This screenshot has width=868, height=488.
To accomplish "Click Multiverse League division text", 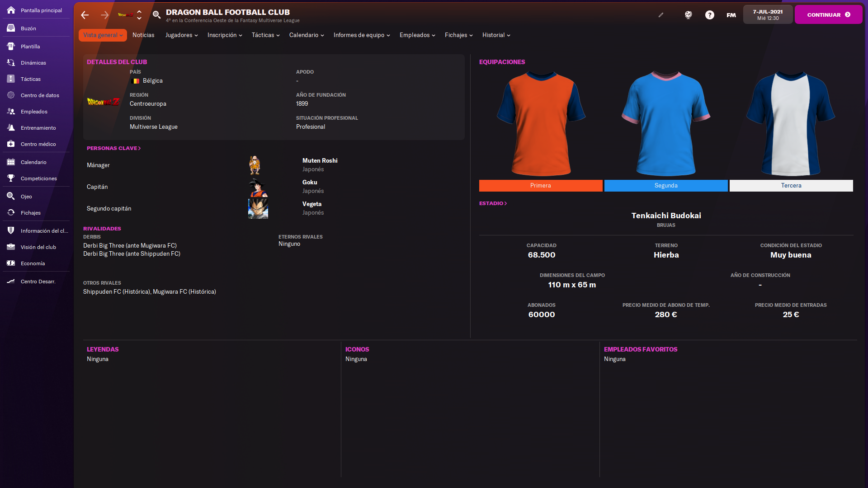I will (154, 127).
